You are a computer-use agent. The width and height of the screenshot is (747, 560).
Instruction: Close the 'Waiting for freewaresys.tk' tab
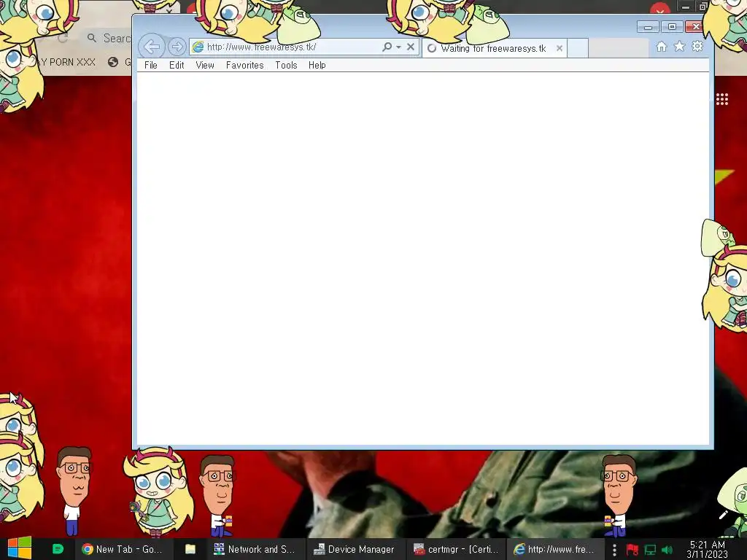(560, 48)
